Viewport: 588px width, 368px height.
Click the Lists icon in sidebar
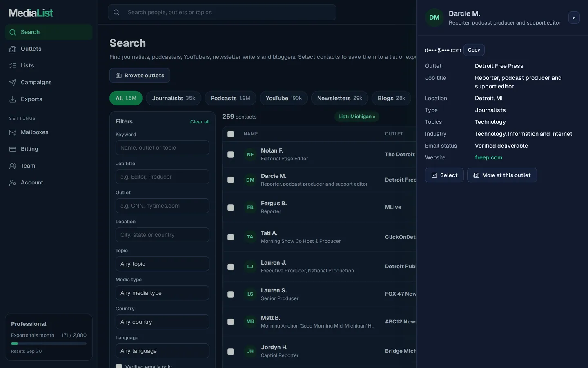13,66
